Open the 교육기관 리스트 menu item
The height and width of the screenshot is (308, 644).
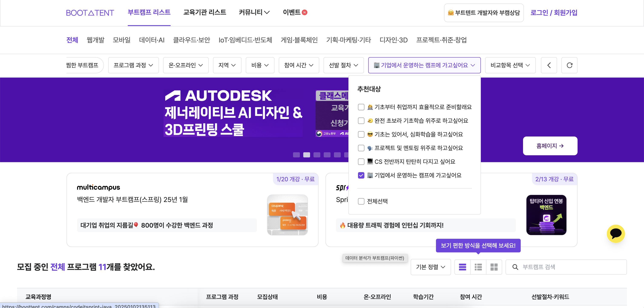(x=204, y=12)
